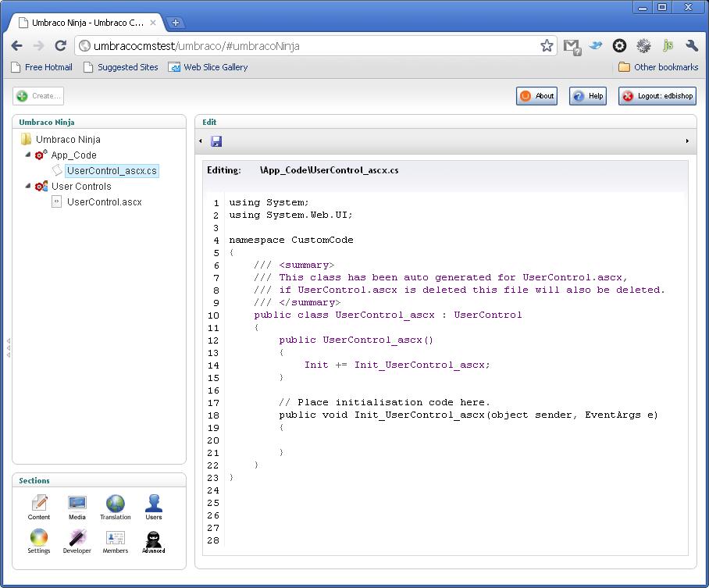Click the green js extension icon

668,46
